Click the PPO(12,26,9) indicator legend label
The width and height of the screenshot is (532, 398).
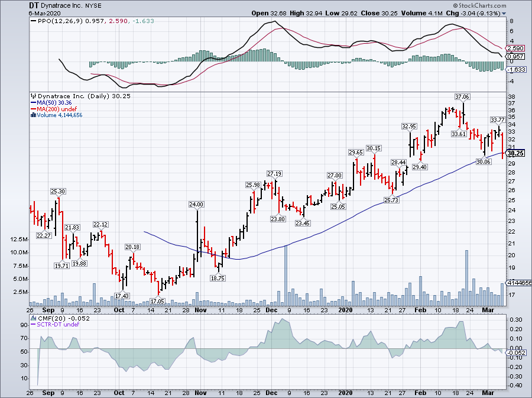(x=60, y=21)
